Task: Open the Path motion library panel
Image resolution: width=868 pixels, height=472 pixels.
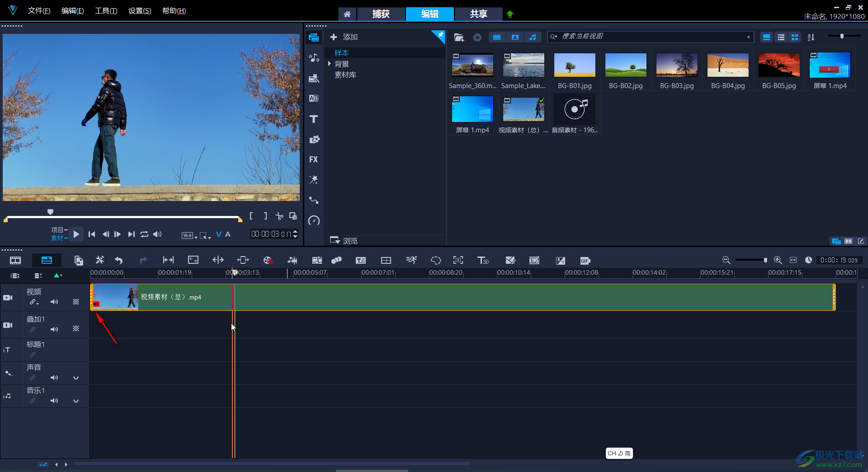Action: (x=314, y=200)
